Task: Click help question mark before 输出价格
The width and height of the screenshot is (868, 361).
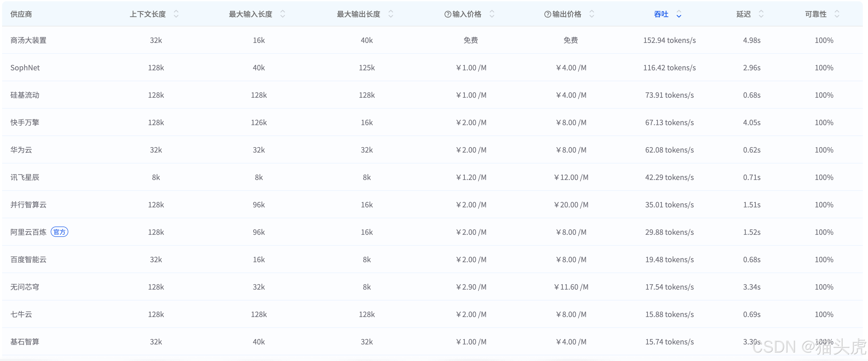Action: coord(548,14)
